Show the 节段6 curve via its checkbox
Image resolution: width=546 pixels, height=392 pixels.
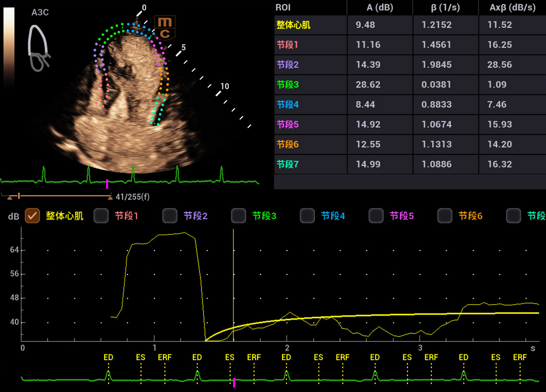coord(445,215)
